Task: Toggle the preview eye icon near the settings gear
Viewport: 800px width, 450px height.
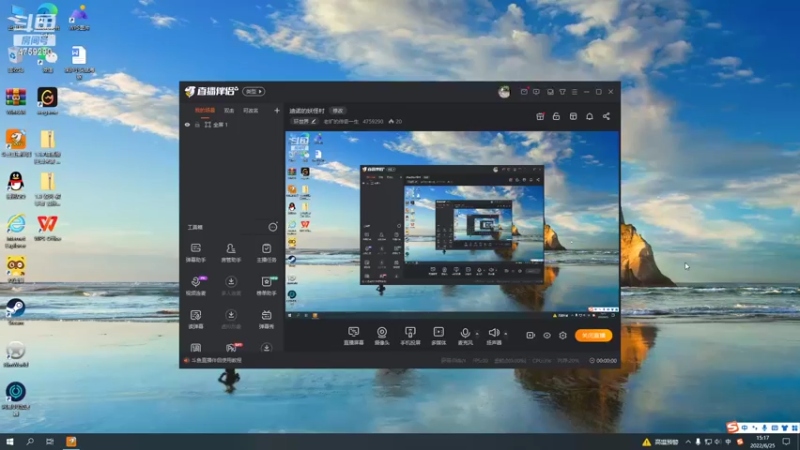Action: [x=547, y=335]
